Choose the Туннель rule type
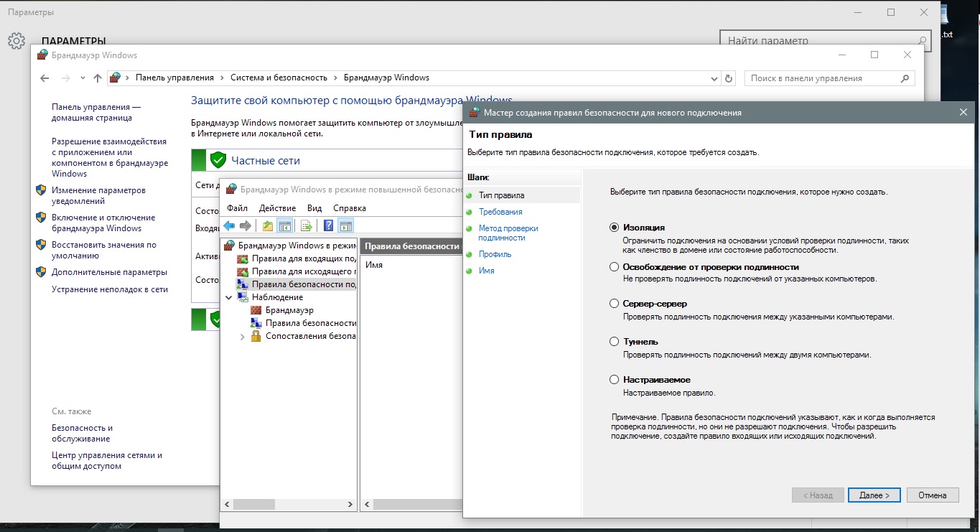Image resolution: width=980 pixels, height=532 pixels. tap(614, 342)
